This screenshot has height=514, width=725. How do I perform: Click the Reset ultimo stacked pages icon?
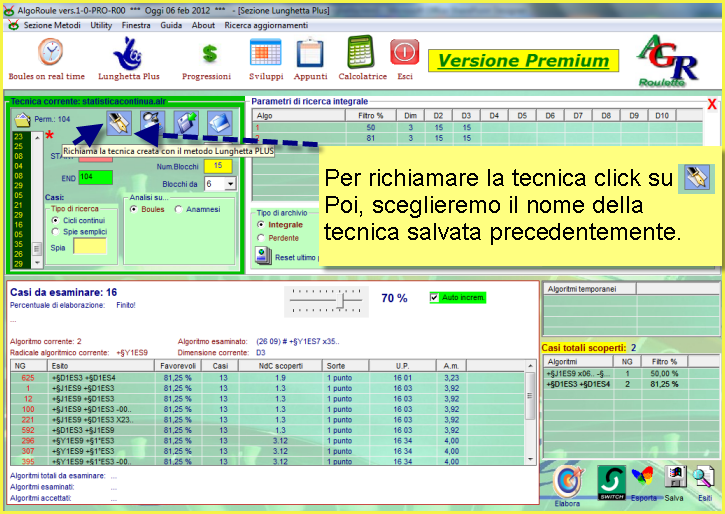(264, 256)
